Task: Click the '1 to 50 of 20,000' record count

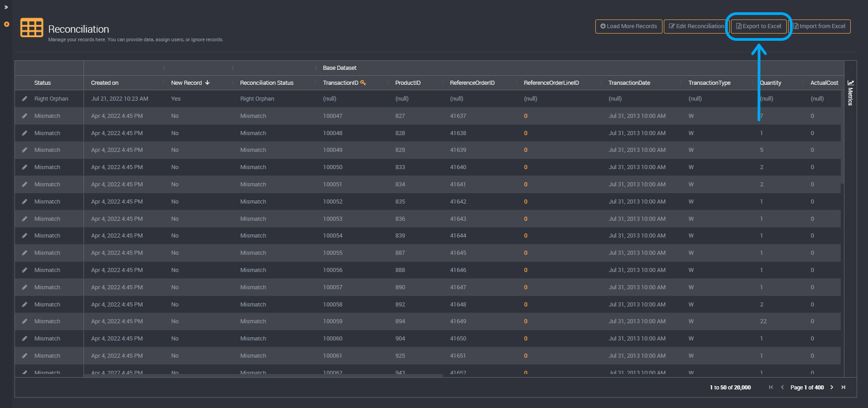Action: (730, 388)
